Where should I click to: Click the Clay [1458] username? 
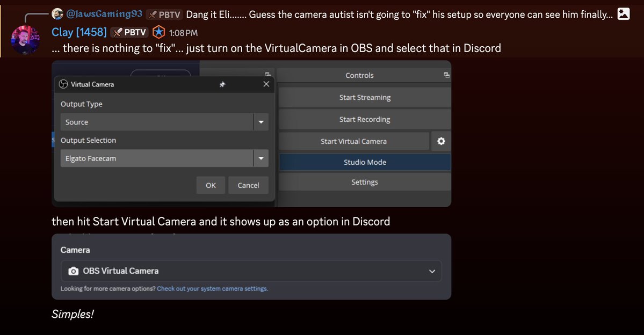tap(79, 32)
